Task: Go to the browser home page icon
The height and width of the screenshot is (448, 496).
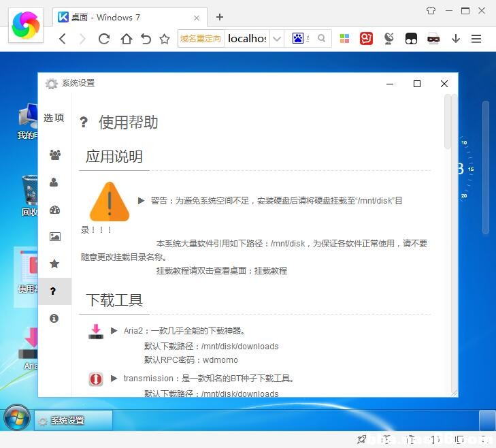Action: click(127, 39)
